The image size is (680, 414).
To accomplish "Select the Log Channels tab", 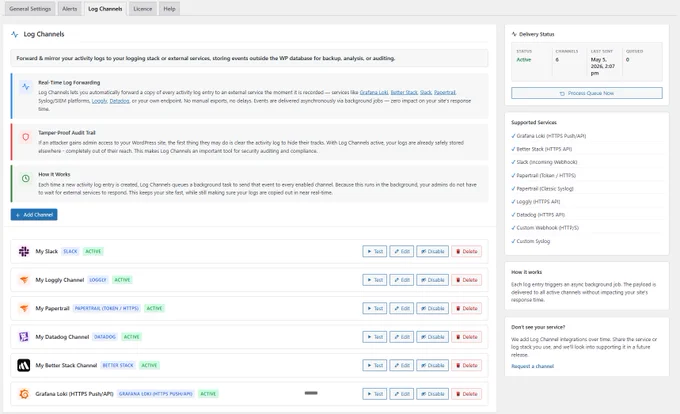I will pos(105,9).
